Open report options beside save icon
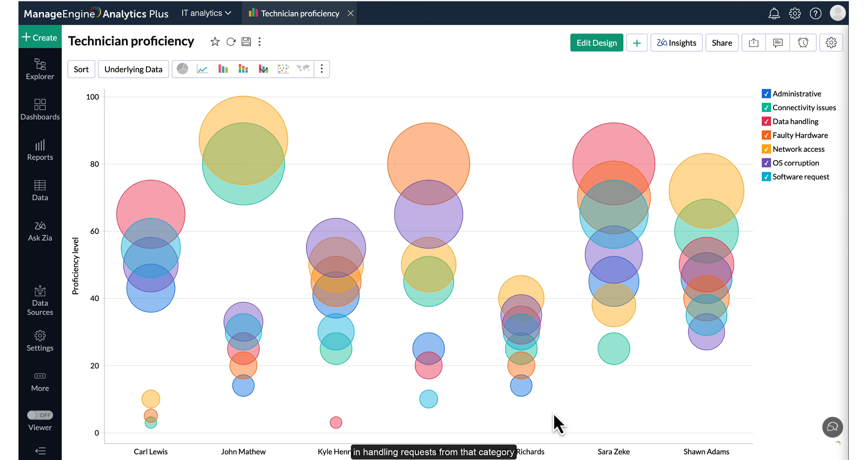 click(259, 42)
